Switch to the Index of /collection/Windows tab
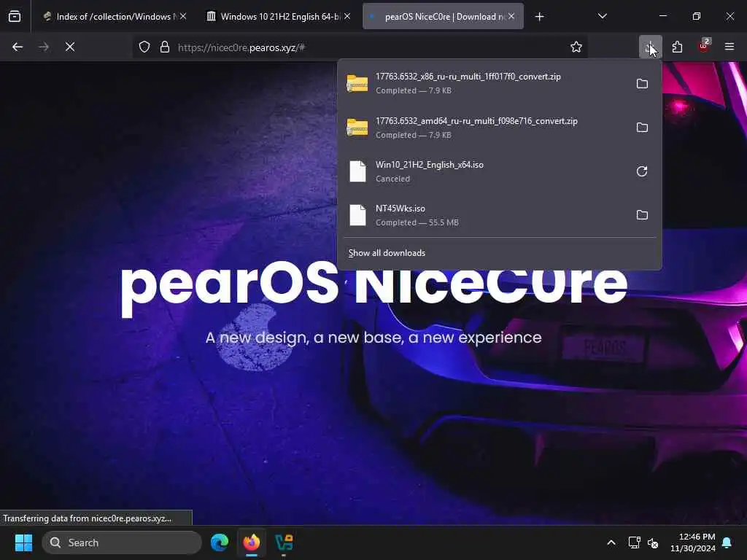Image resolution: width=747 pixels, height=560 pixels. (x=113, y=17)
